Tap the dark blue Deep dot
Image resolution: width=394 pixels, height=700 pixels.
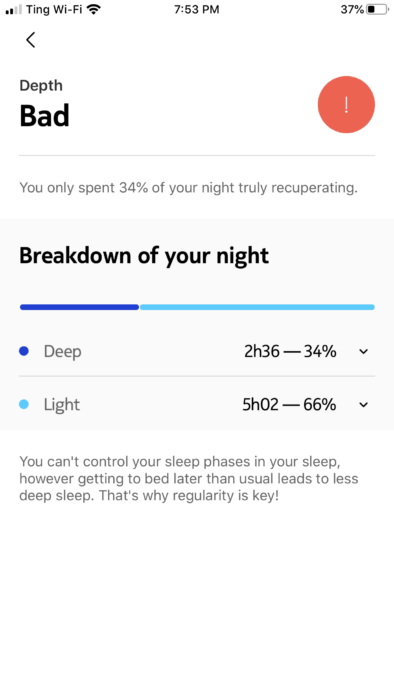pyautogui.click(x=24, y=351)
